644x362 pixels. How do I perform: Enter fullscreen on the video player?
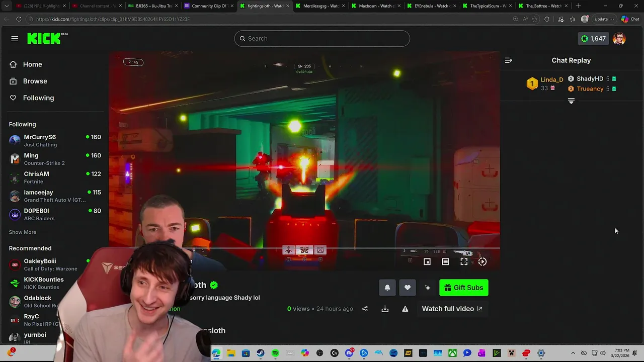(x=464, y=261)
